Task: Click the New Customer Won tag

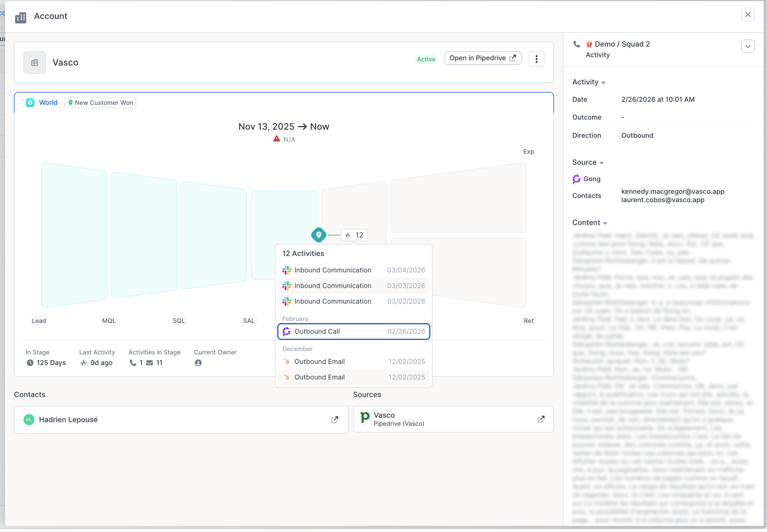Action: [100, 103]
